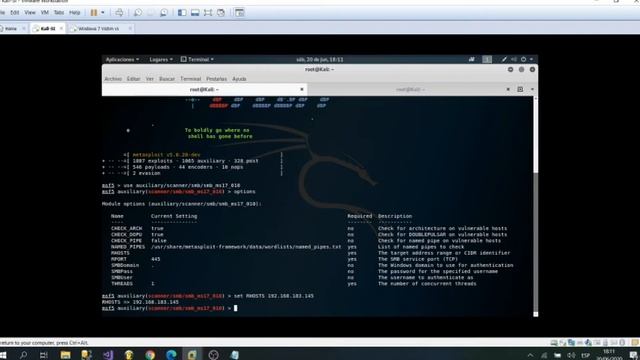The image size is (640, 360).
Task: Open the terminal Ver menu
Action: tap(150, 79)
